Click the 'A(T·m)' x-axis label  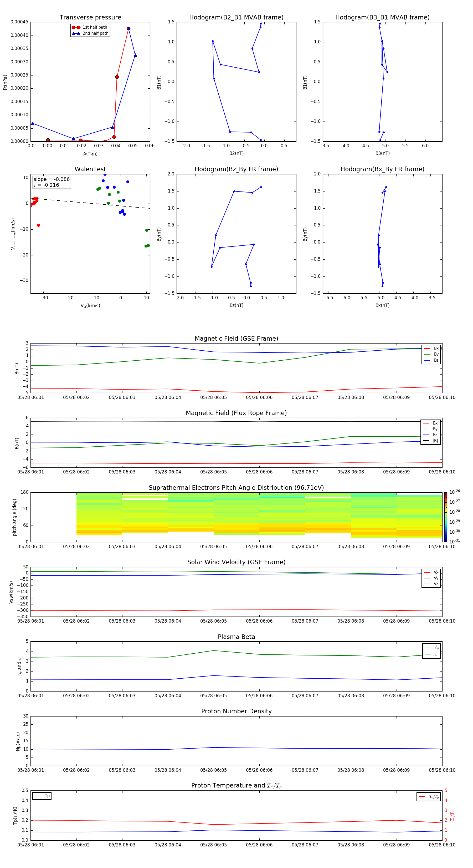coord(90,154)
